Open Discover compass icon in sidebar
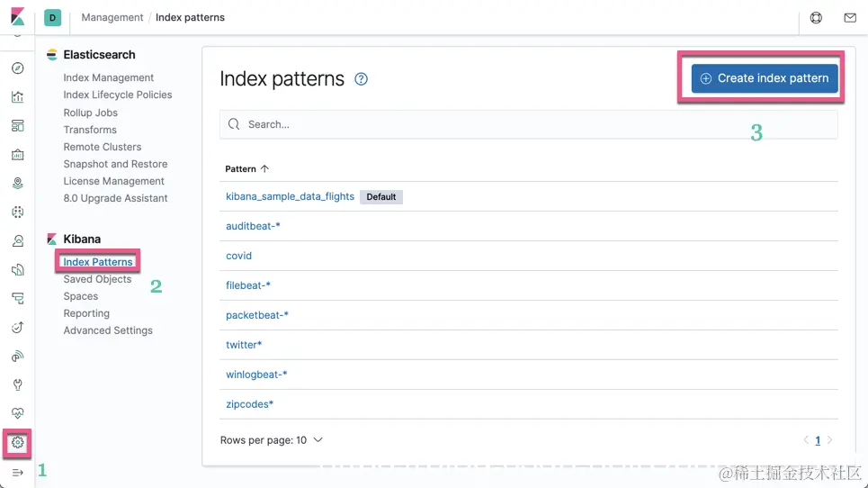The image size is (868, 488). point(18,68)
